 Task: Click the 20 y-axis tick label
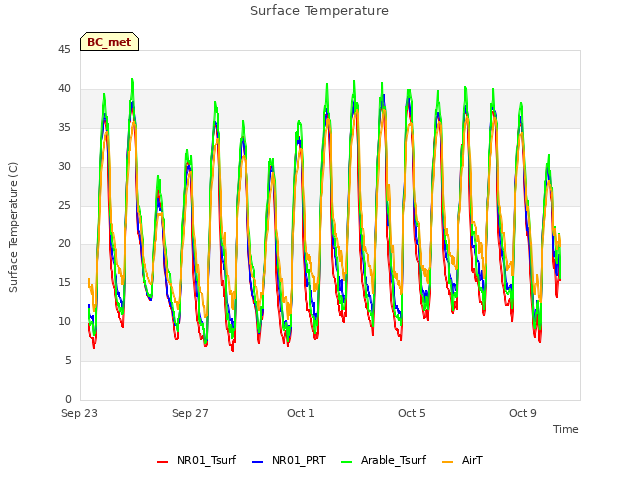(x=64, y=244)
